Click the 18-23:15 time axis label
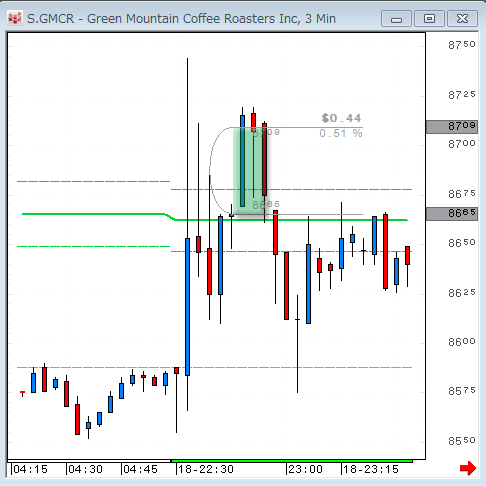The width and height of the screenshot is (486, 486). coord(371,469)
